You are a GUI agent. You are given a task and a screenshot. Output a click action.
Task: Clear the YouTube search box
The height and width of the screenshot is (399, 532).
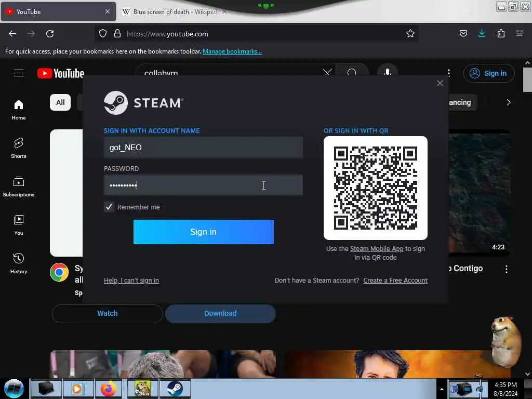click(x=327, y=72)
